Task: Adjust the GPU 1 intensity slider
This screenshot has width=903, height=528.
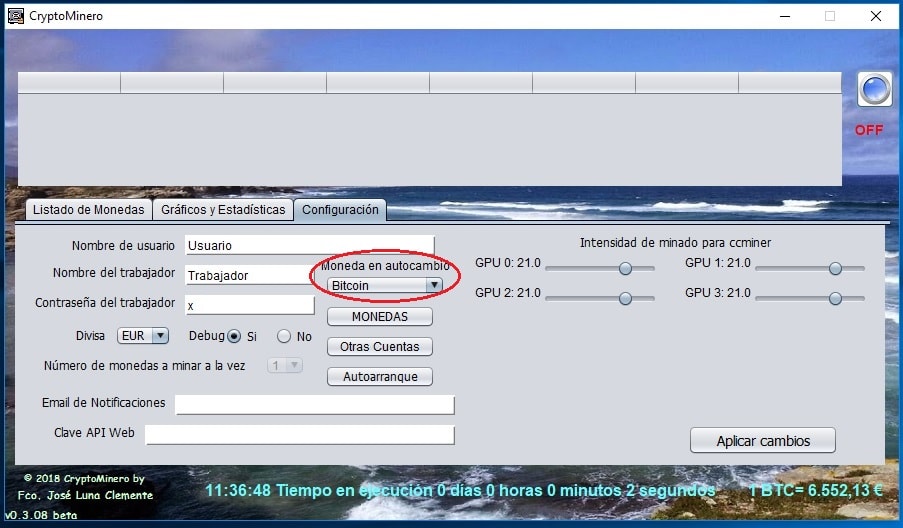Action: pyautogui.click(x=835, y=268)
